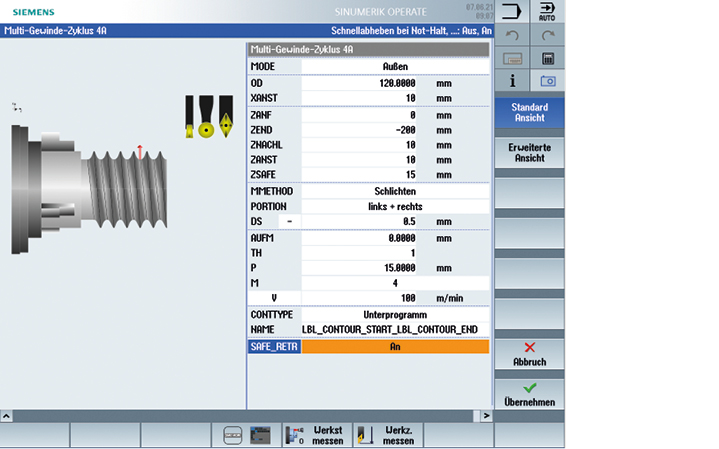
Task: Toggle the V parameter label selector
Action: point(274,298)
